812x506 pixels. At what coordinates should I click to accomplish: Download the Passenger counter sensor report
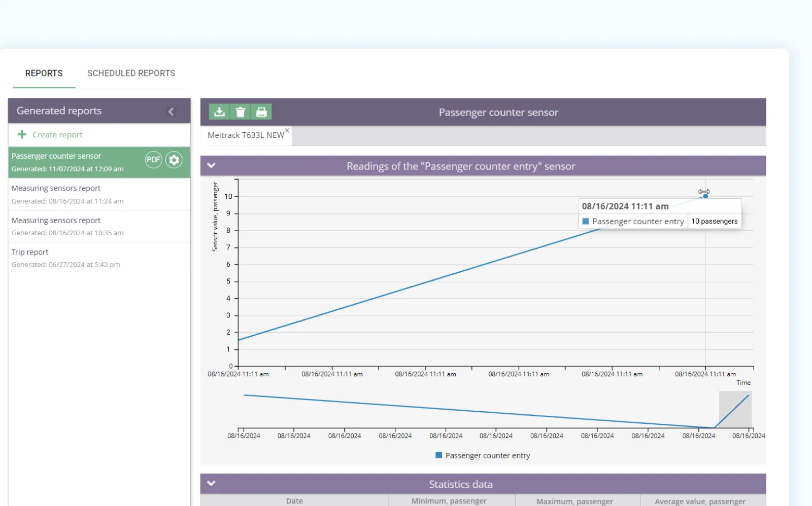[219, 112]
